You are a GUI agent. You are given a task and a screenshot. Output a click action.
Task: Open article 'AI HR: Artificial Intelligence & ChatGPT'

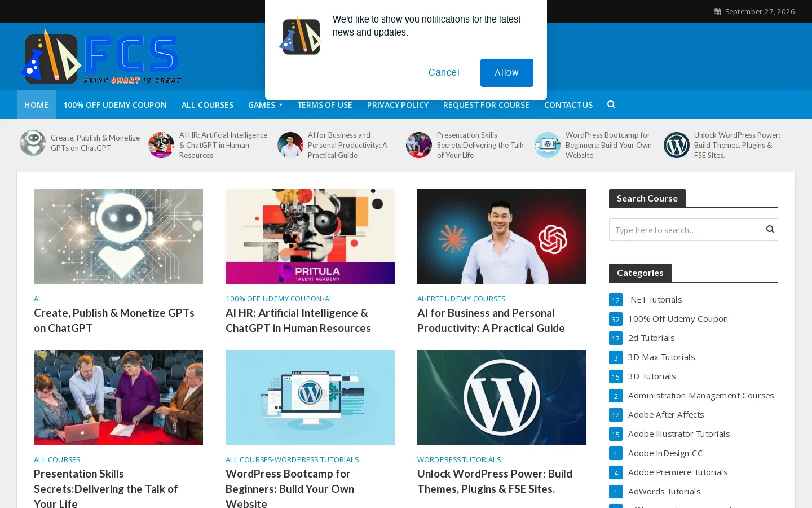click(298, 320)
